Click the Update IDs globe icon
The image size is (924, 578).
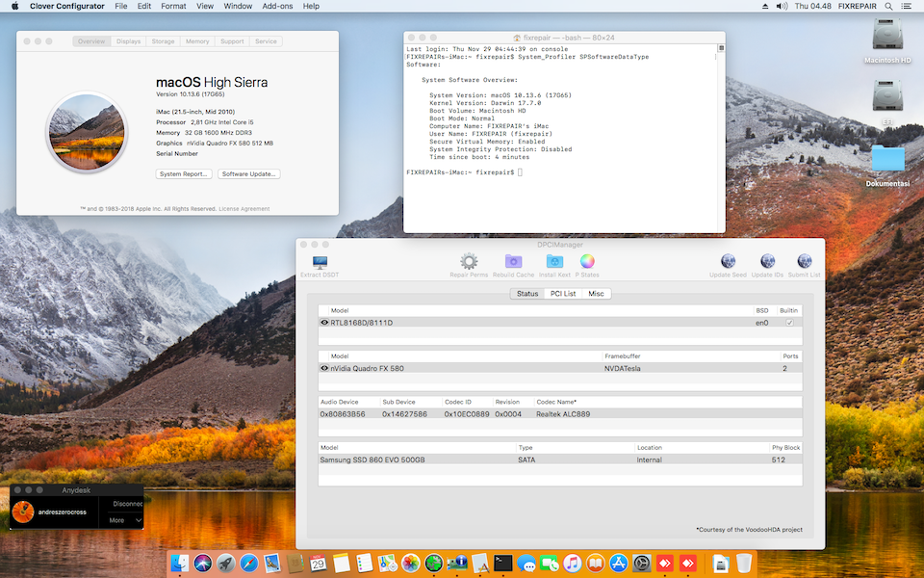point(766,261)
